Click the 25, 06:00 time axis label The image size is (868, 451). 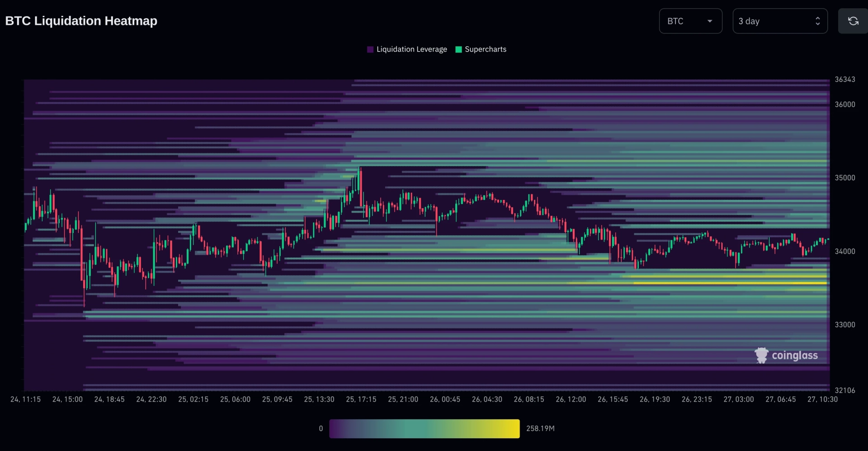click(x=235, y=399)
